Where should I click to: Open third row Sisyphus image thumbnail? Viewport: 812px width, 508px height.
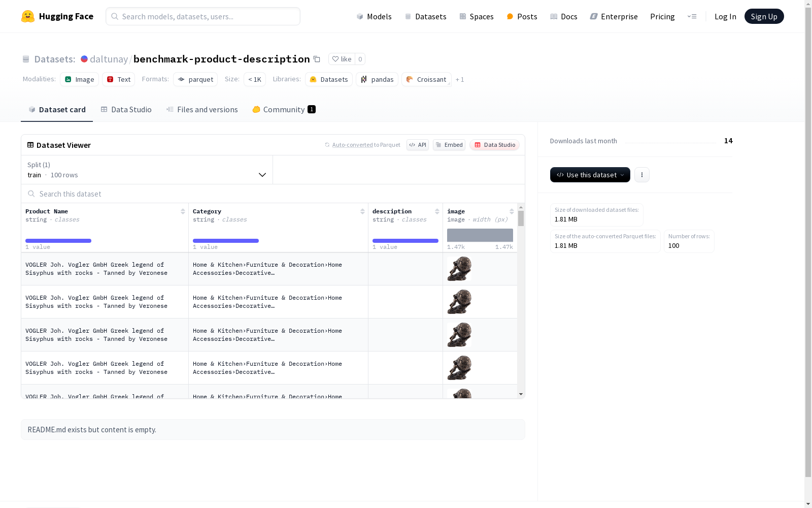[459, 335]
